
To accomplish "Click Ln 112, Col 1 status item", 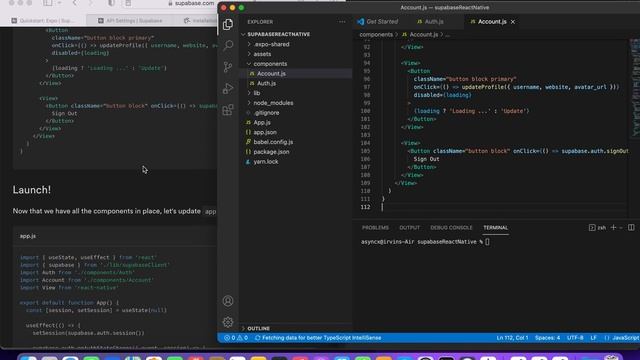I will pyautogui.click(x=512, y=338).
